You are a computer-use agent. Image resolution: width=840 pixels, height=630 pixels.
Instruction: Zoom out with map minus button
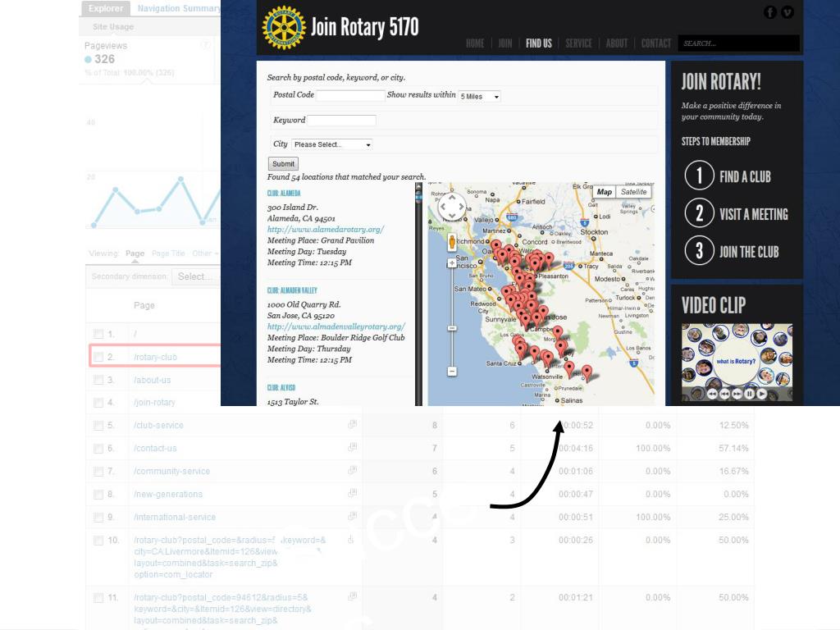(x=452, y=372)
